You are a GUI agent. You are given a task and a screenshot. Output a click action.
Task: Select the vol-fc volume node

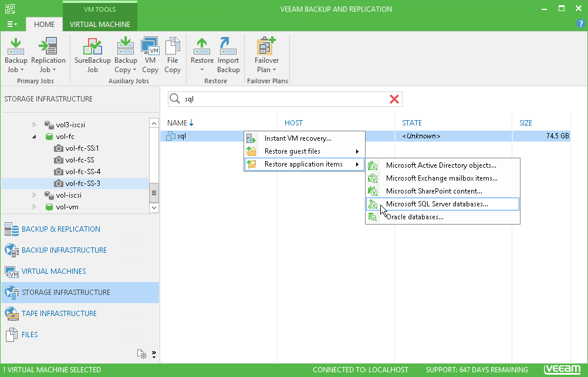tap(60, 137)
